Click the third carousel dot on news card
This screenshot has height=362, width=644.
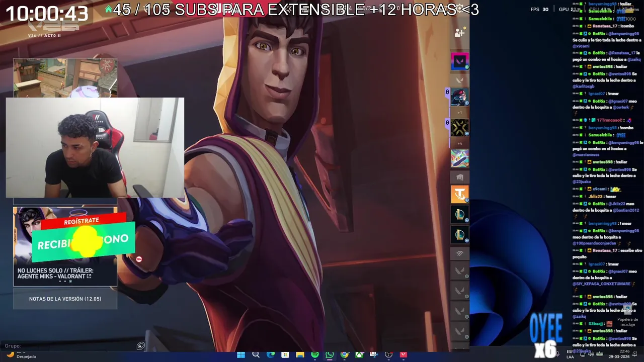click(70, 282)
